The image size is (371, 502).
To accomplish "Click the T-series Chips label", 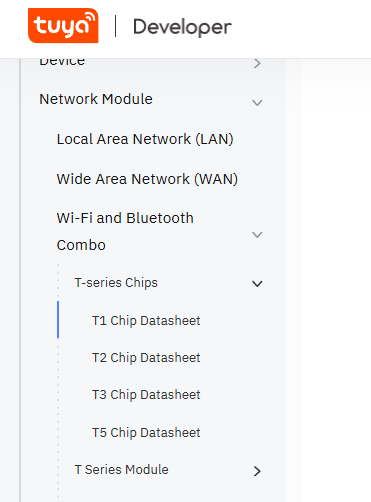I will click(x=116, y=283).
